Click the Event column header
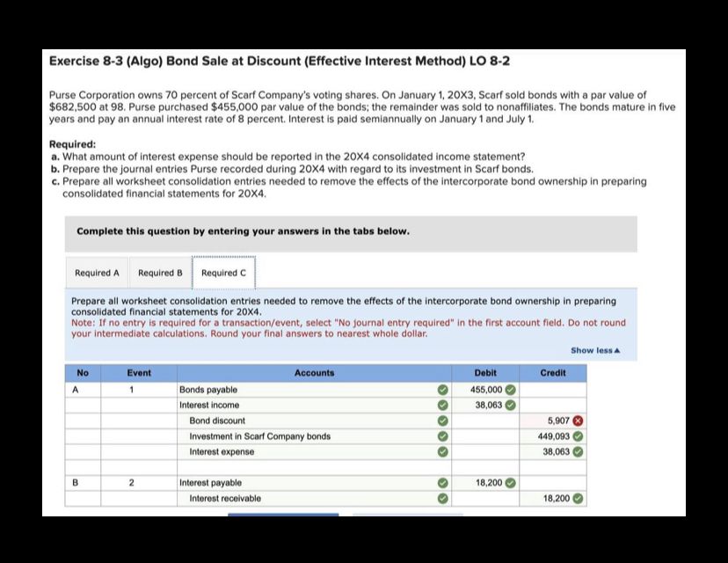 (139, 373)
